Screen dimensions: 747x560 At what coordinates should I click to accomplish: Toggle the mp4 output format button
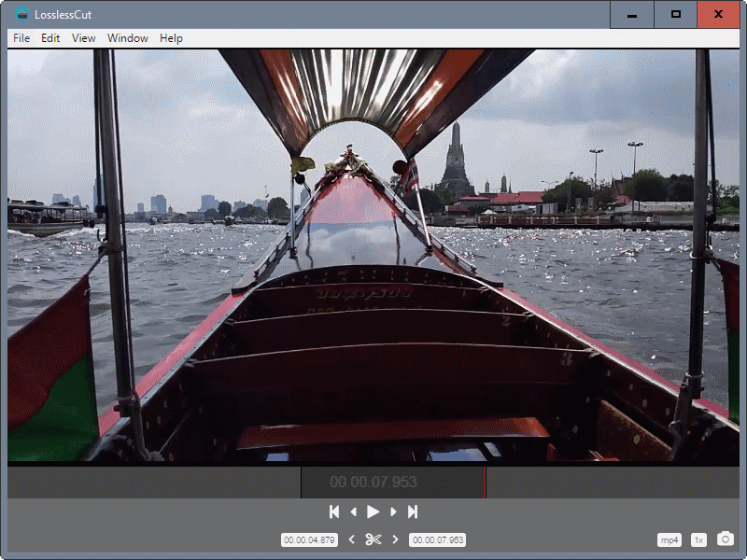pos(669,540)
